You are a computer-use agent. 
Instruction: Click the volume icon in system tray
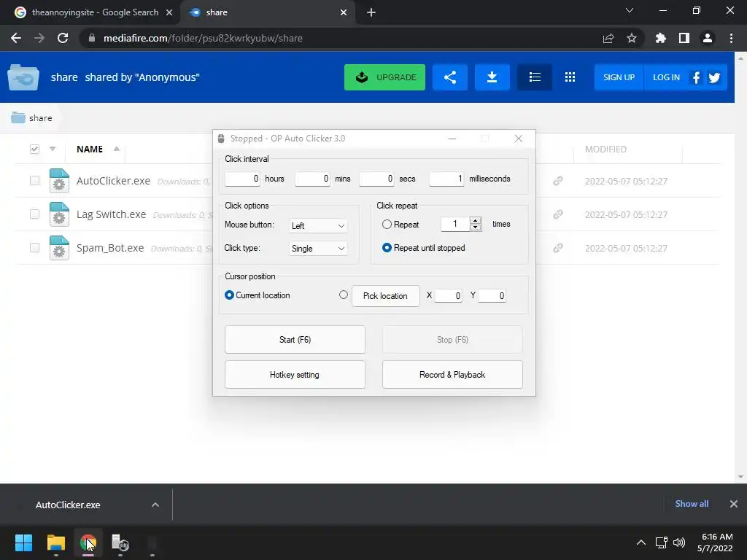point(679,542)
